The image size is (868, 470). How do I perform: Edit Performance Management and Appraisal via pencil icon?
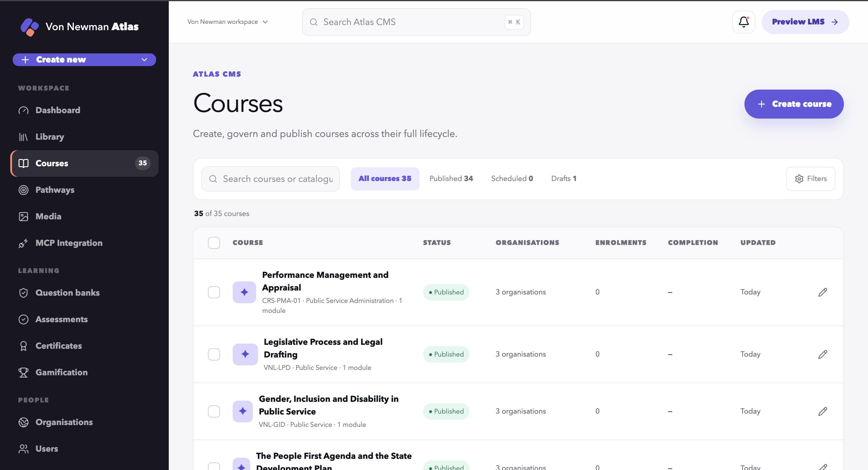pyautogui.click(x=822, y=292)
